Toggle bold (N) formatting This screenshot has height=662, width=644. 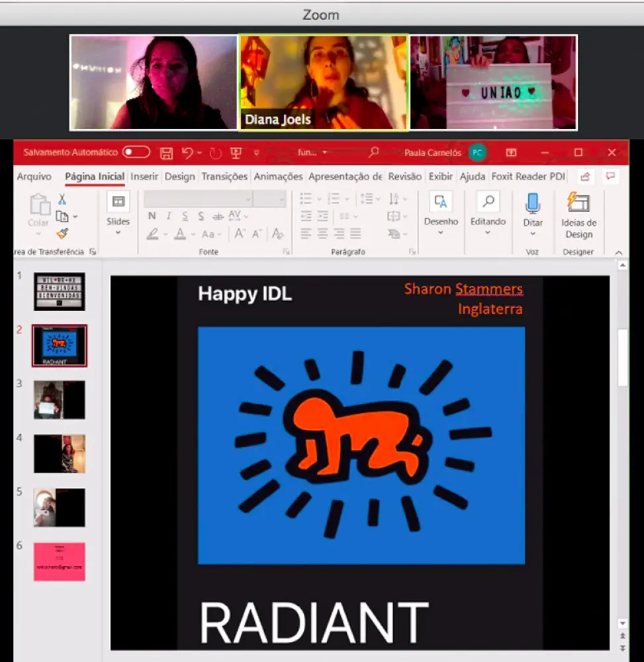[152, 216]
